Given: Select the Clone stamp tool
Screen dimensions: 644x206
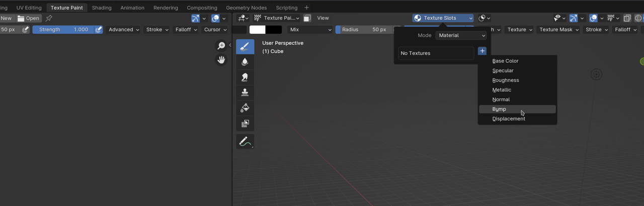Looking at the screenshot, I should pyautogui.click(x=245, y=92).
